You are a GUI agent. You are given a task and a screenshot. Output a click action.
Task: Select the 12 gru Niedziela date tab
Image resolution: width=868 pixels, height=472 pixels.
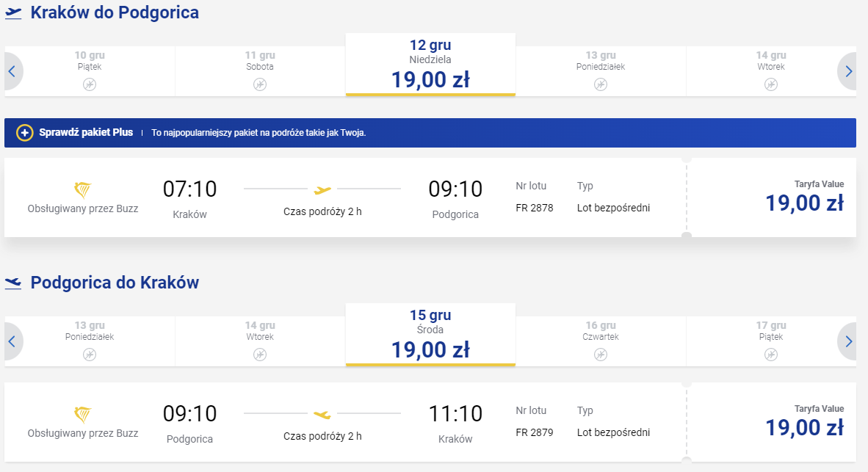tap(430, 65)
